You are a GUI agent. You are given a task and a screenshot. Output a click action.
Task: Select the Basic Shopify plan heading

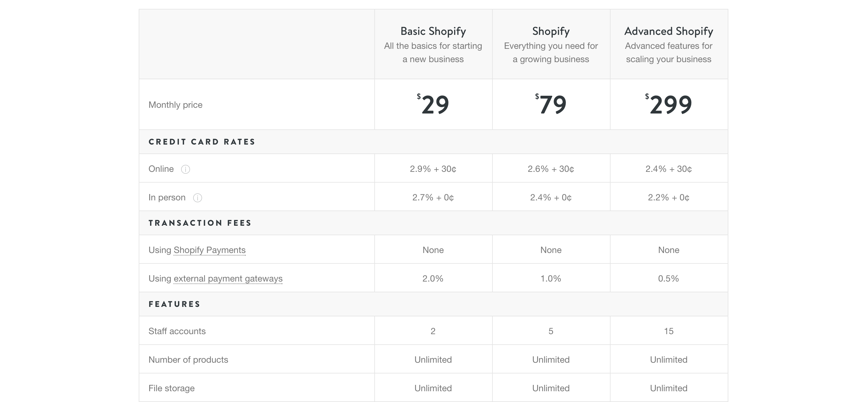433,31
